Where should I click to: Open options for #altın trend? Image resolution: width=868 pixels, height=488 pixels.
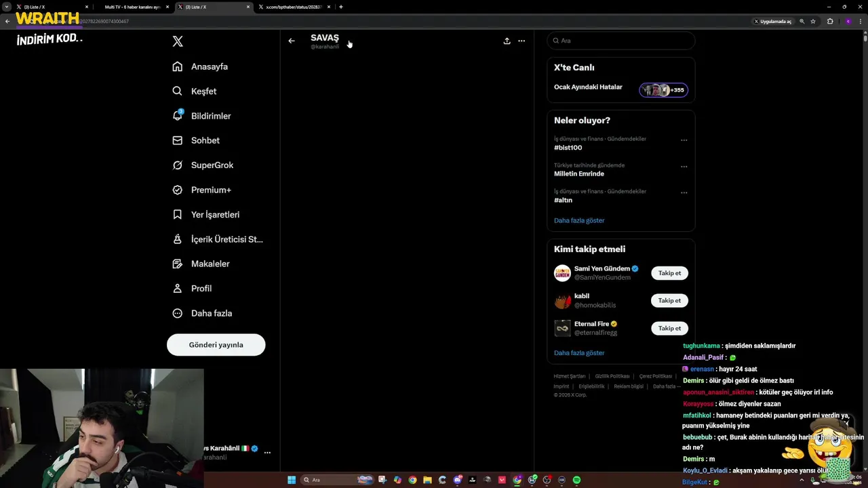(684, 192)
